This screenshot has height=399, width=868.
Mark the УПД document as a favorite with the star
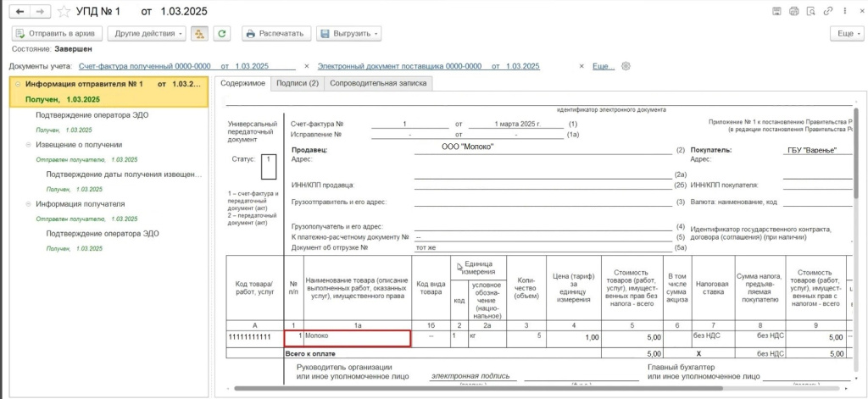[x=64, y=11]
